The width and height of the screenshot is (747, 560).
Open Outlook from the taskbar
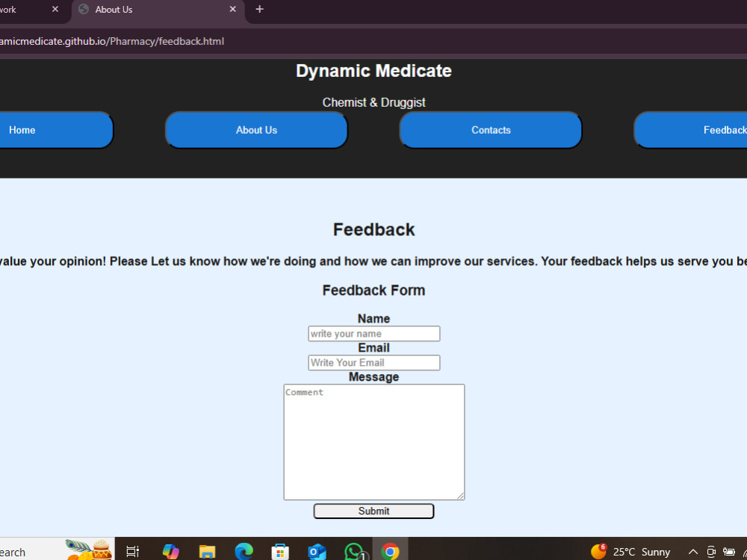(x=317, y=552)
